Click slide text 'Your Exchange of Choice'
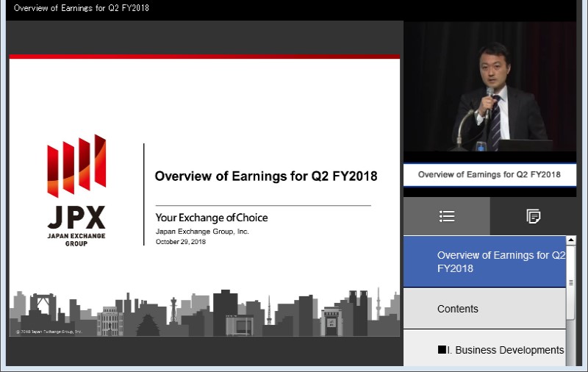 coord(212,218)
